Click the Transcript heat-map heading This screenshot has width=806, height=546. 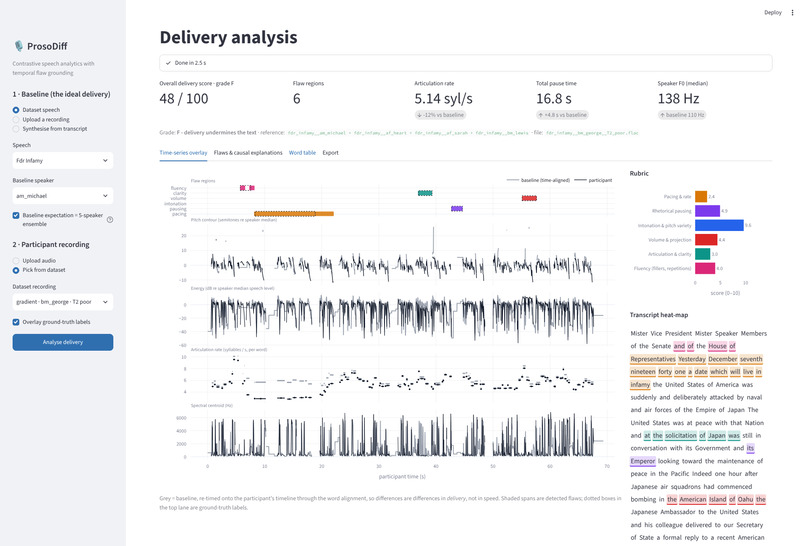[x=659, y=315]
